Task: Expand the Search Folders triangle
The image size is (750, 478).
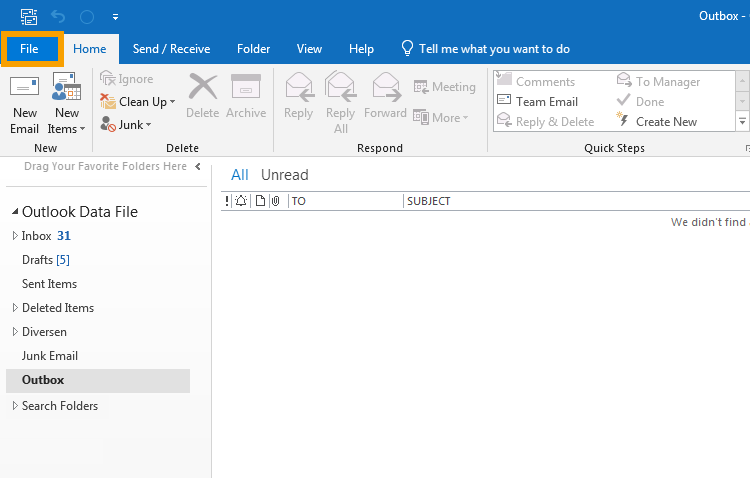Action: coord(15,406)
